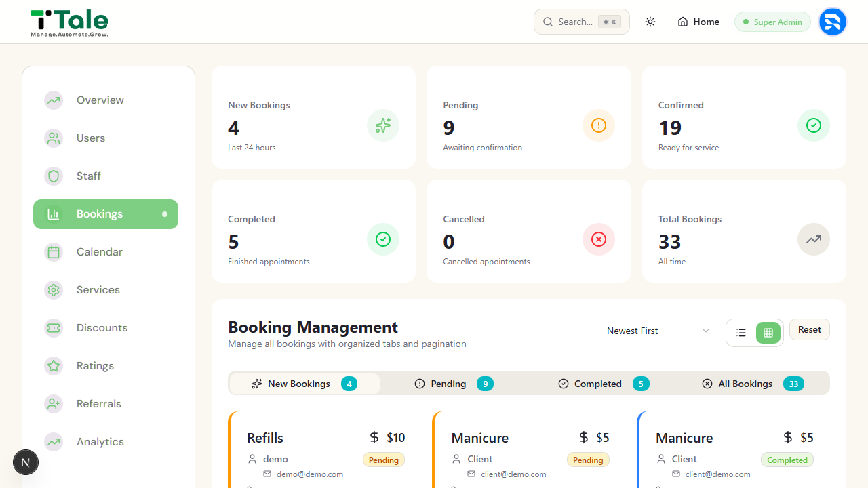Open the user avatar menu
The image size is (868, 488).
(833, 22)
